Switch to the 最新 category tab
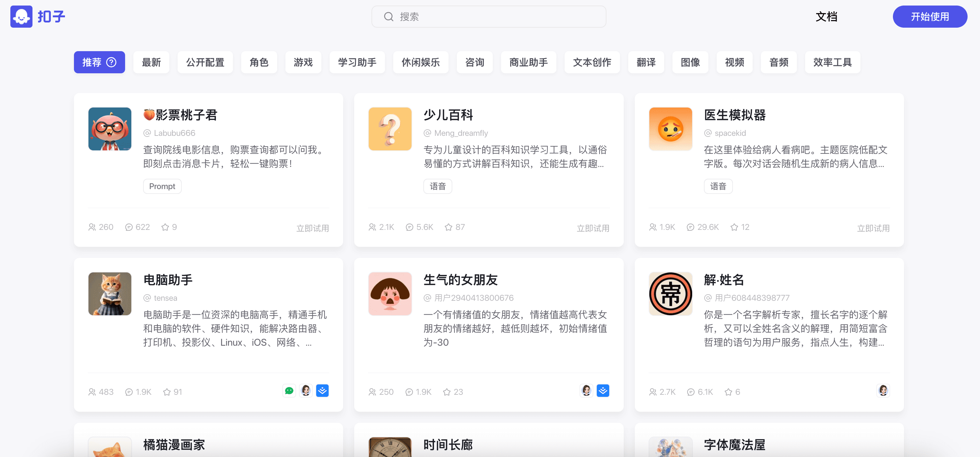Screen dimensions: 980x457 (x=151, y=62)
